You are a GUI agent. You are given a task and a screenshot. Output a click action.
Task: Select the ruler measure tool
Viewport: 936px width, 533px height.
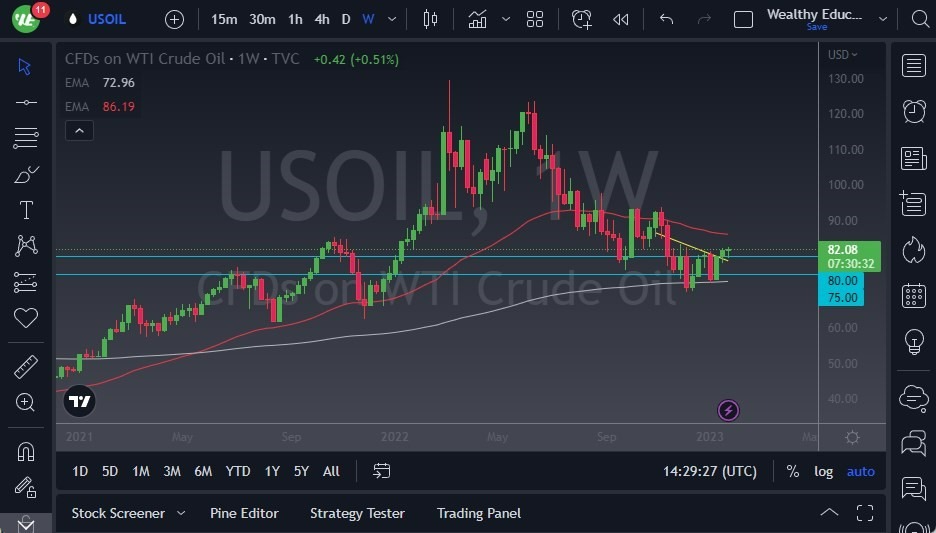[x=26, y=366]
